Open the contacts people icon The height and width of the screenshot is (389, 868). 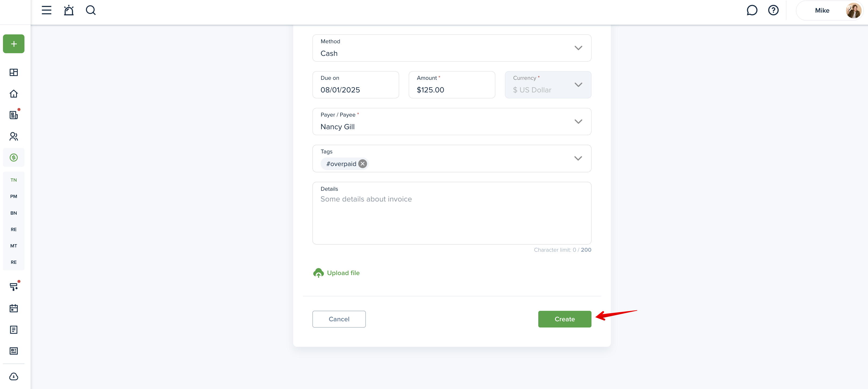coord(14,136)
